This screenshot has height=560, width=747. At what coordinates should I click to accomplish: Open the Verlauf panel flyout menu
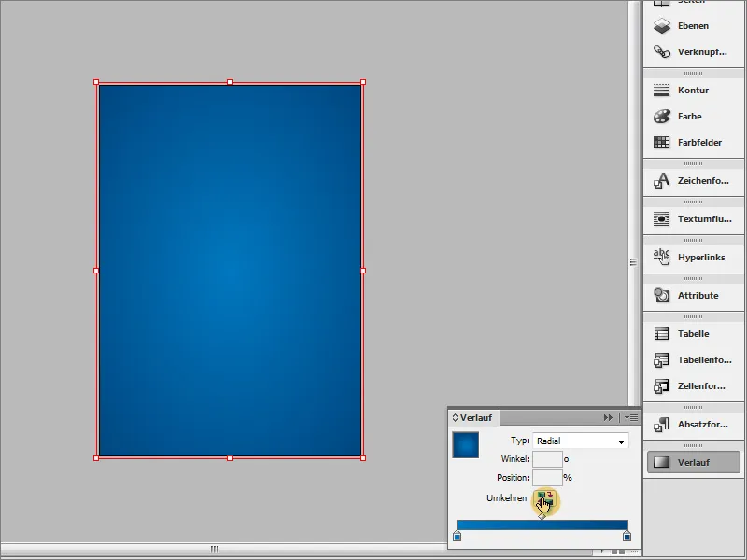click(x=630, y=418)
